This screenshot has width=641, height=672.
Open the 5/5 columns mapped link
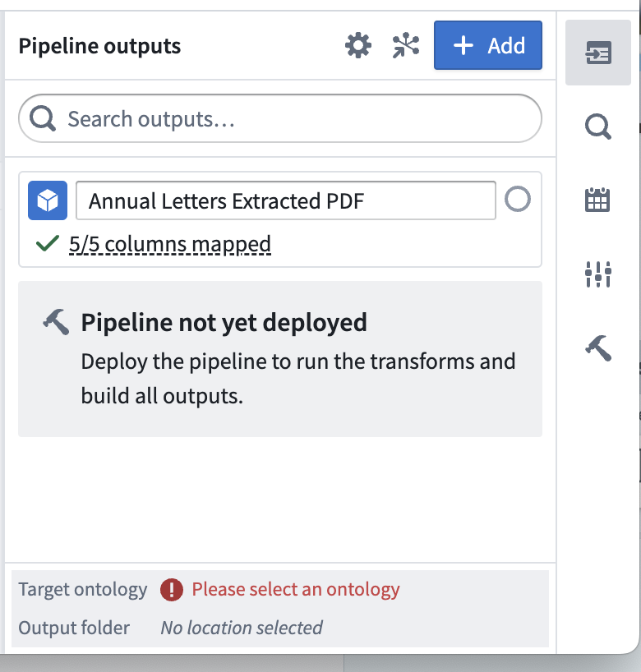pyautogui.click(x=170, y=244)
